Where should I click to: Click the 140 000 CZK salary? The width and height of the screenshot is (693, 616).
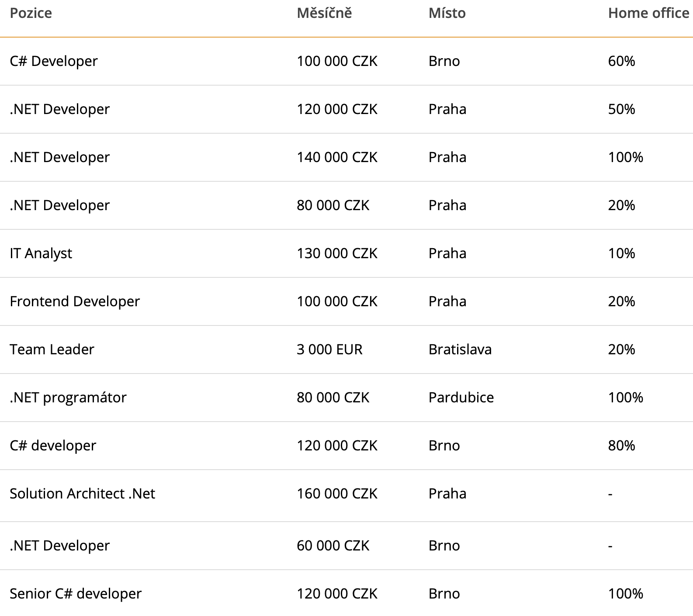[x=337, y=157]
